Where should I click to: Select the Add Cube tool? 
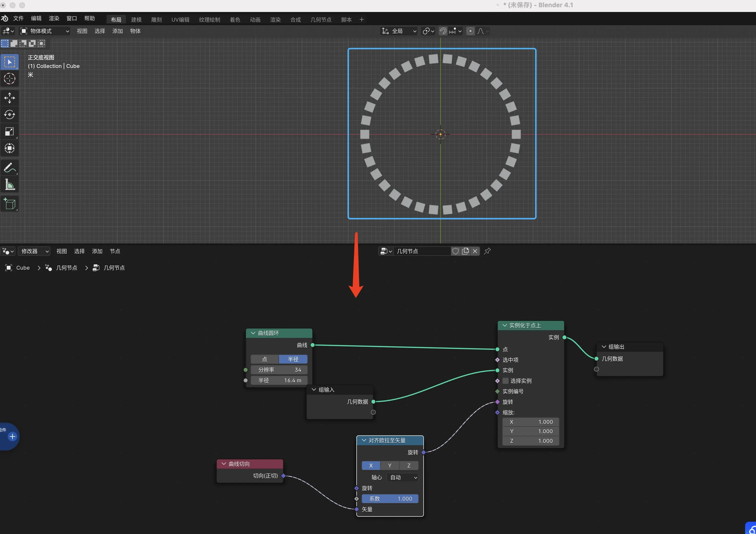tap(9, 203)
